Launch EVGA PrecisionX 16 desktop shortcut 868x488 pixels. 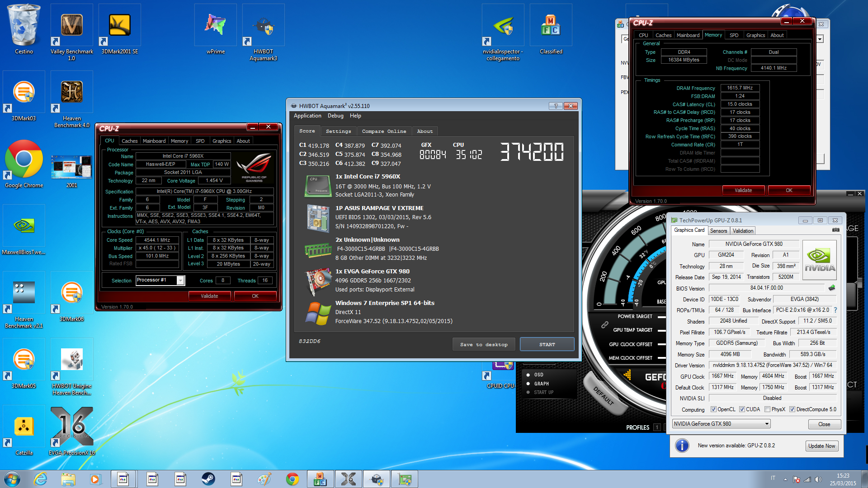[71, 431]
